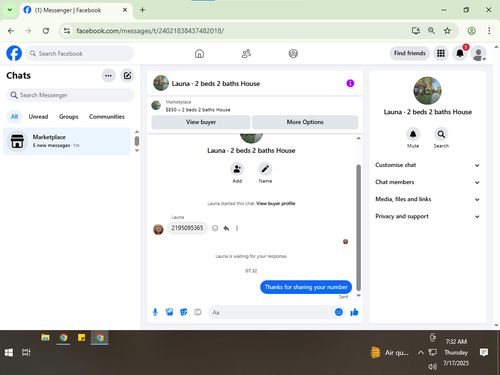Click the Thanks for sharing your number bubble

pos(306,287)
